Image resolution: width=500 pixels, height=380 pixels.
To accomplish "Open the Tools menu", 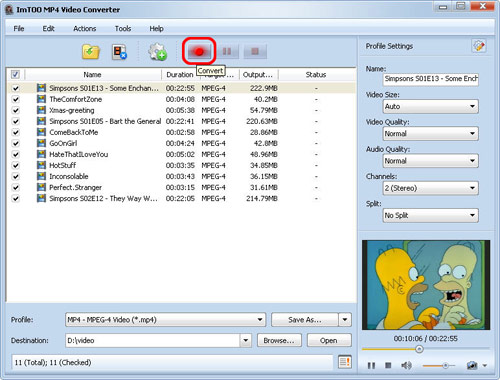I will coord(123,29).
